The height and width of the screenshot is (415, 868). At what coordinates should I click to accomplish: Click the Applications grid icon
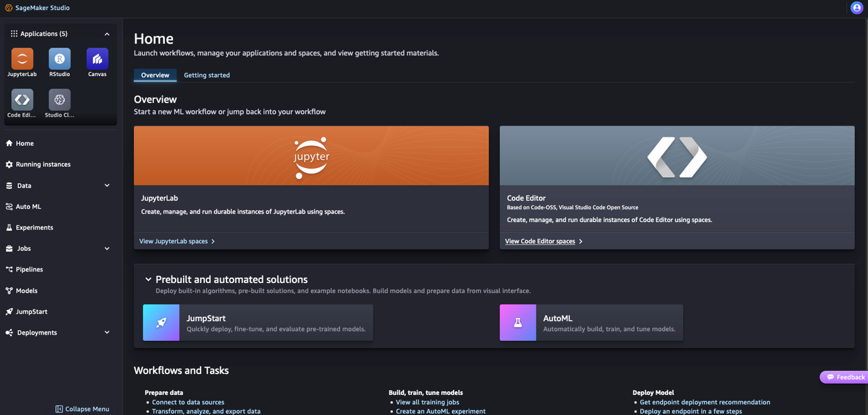point(14,34)
